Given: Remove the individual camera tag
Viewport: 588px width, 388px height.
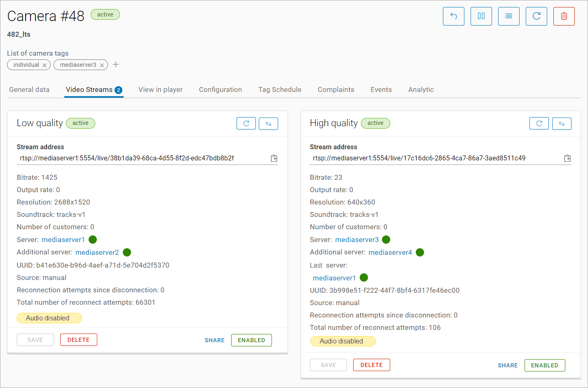Looking at the screenshot, I should tap(45, 65).
